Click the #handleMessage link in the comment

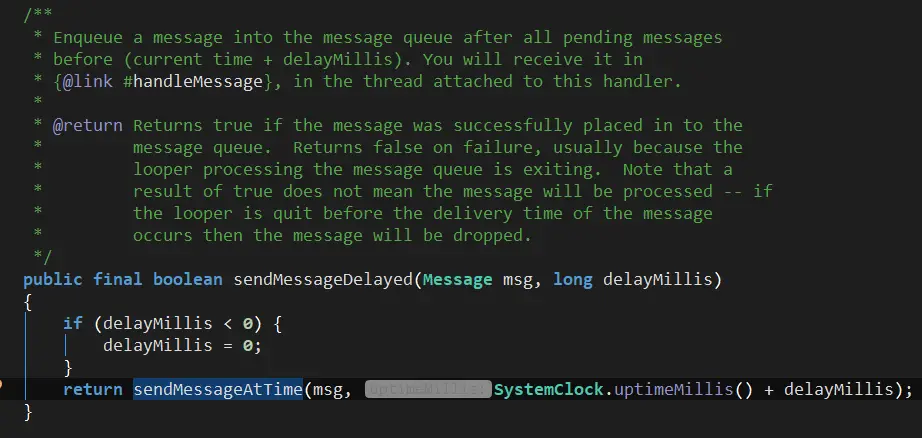tap(193, 81)
